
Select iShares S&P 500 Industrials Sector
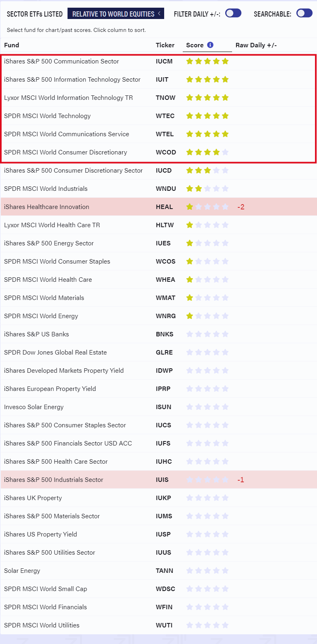coord(53,480)
